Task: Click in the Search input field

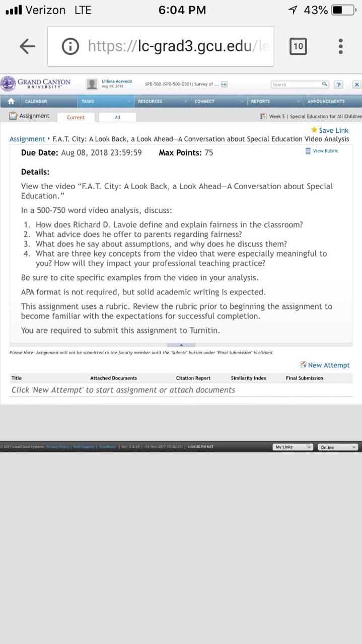Action: click(296, 84)
